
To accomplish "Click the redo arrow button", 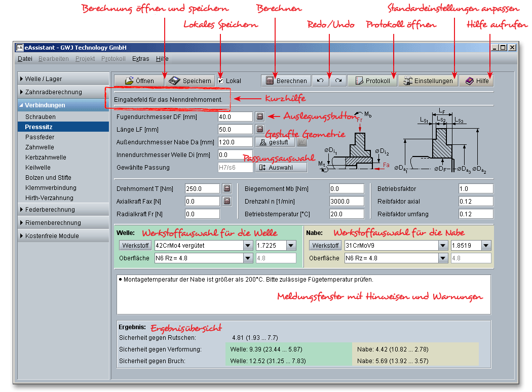I will coord(338,81).
